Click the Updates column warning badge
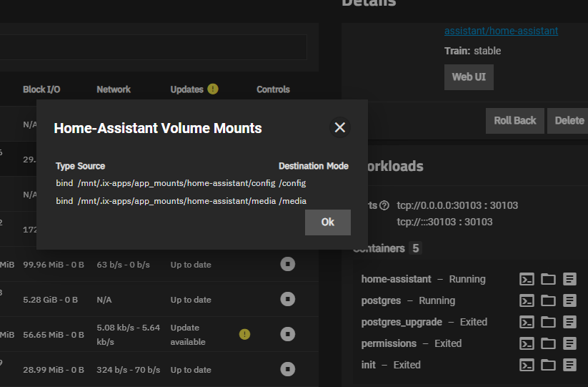 click(x=213, y=89)
